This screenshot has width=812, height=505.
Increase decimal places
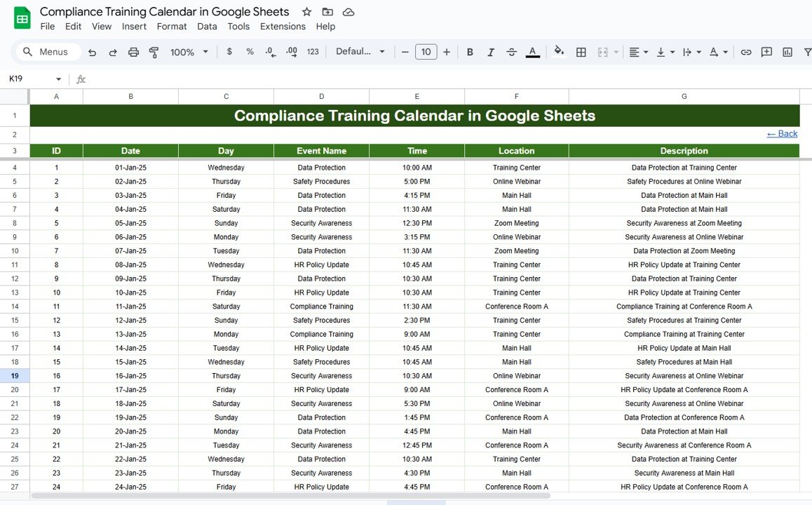tap(292, 52)
